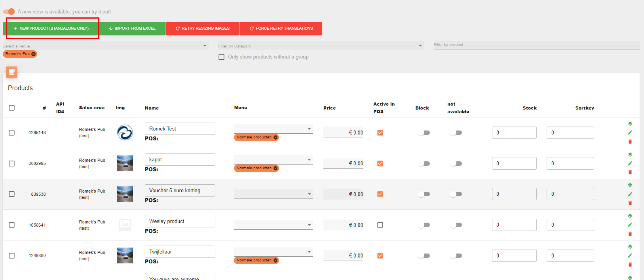
Task: Delete Twijfellaar via trash icon
Action: 630,265
